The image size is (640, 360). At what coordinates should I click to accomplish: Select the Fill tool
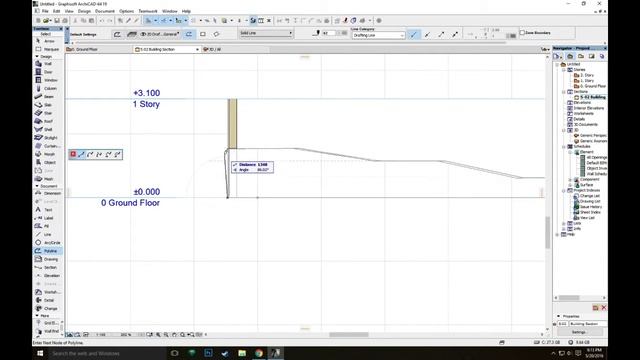48,226
